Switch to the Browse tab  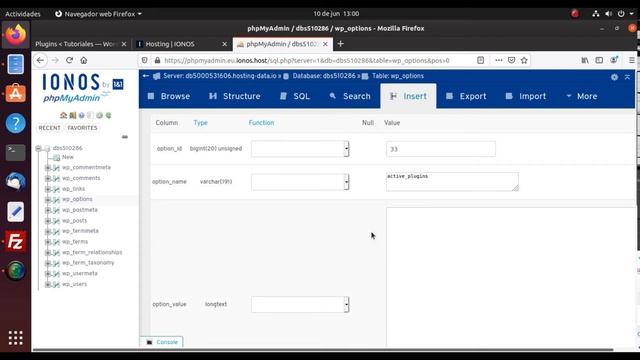(x=169, y=96)
